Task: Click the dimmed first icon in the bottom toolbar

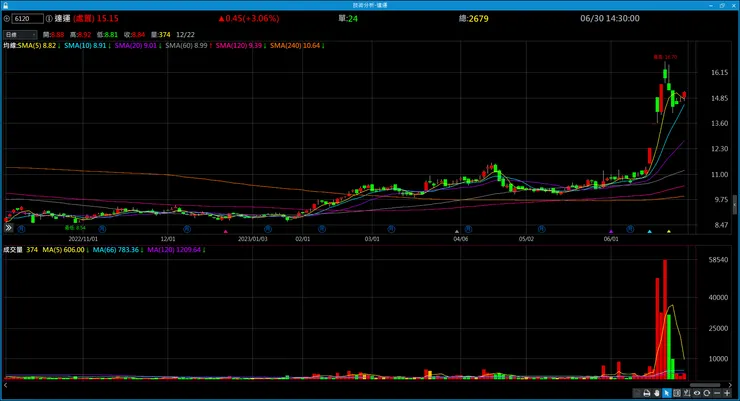Action: pyautogui.click(x=637, y=393)
